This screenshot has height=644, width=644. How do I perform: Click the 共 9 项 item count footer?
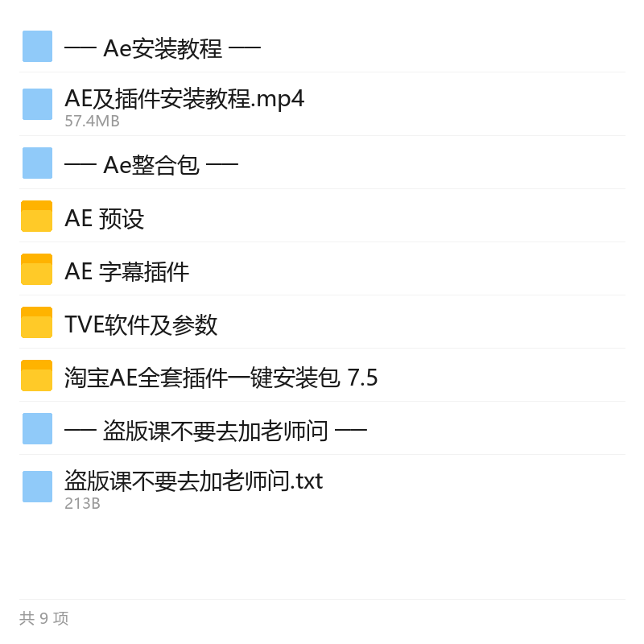pos(44,618)
